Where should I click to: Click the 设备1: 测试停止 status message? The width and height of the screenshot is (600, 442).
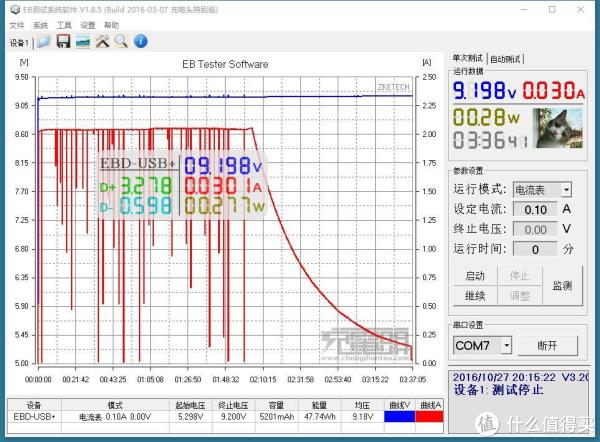point(498,390)
